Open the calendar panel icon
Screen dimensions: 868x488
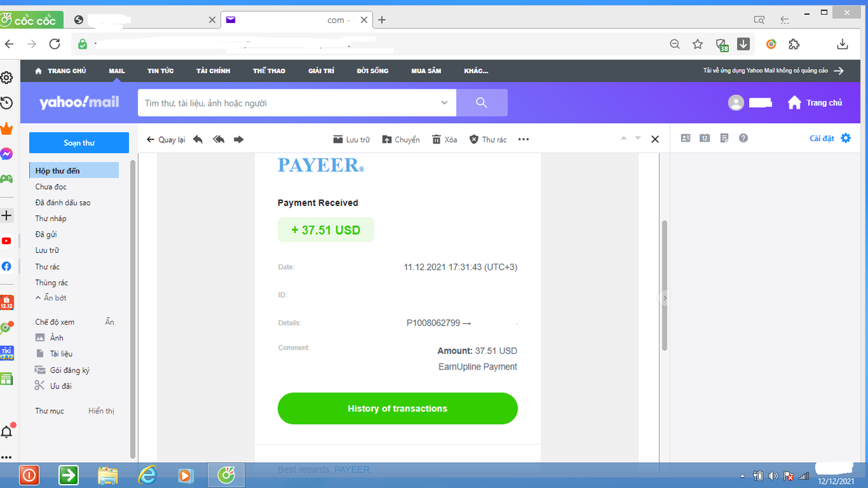(x=705, y=138)
